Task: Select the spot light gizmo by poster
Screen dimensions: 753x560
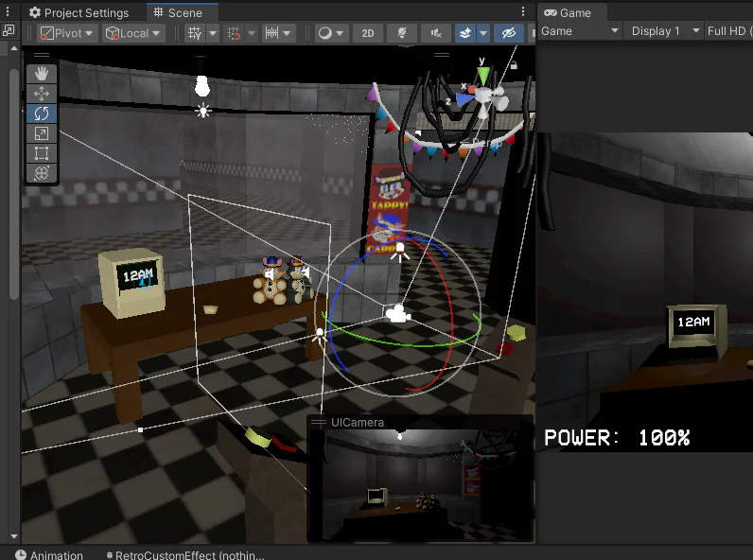Action: click(399, 253)
